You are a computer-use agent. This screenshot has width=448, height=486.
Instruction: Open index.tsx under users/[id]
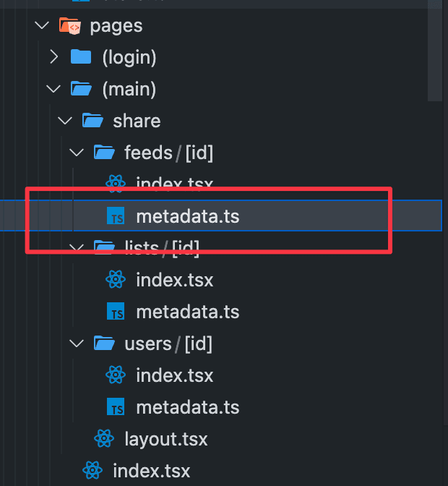(174, 375)
